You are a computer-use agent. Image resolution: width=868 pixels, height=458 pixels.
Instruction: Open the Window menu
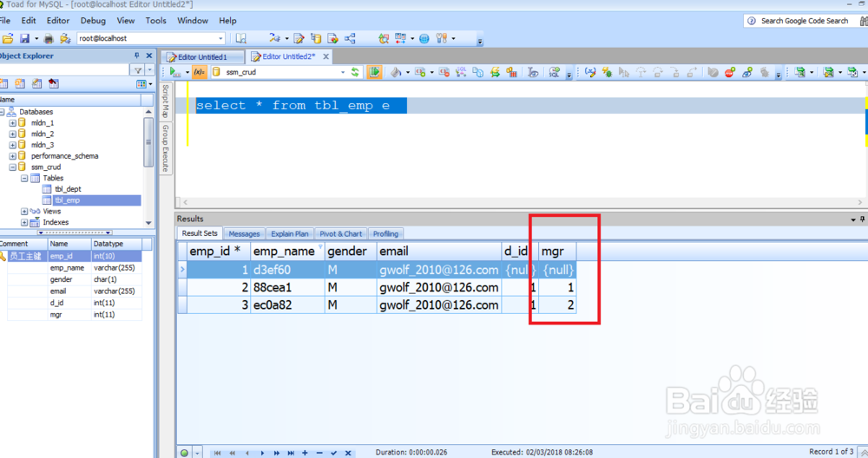[x=193, y=21]
